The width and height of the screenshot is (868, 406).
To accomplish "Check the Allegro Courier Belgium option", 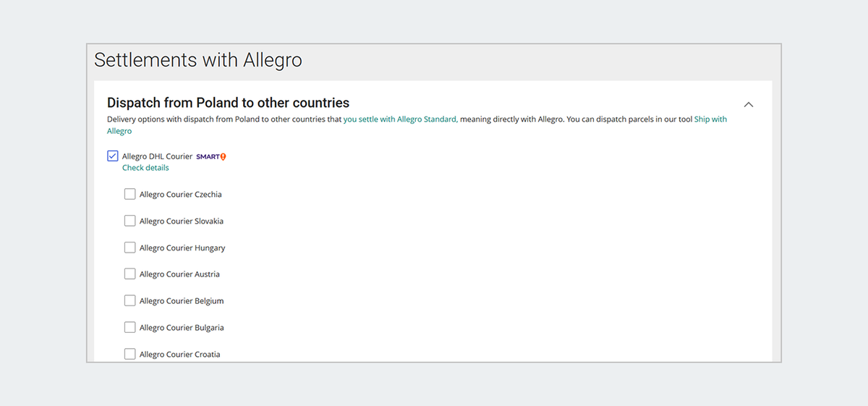I will coord(130,300).
